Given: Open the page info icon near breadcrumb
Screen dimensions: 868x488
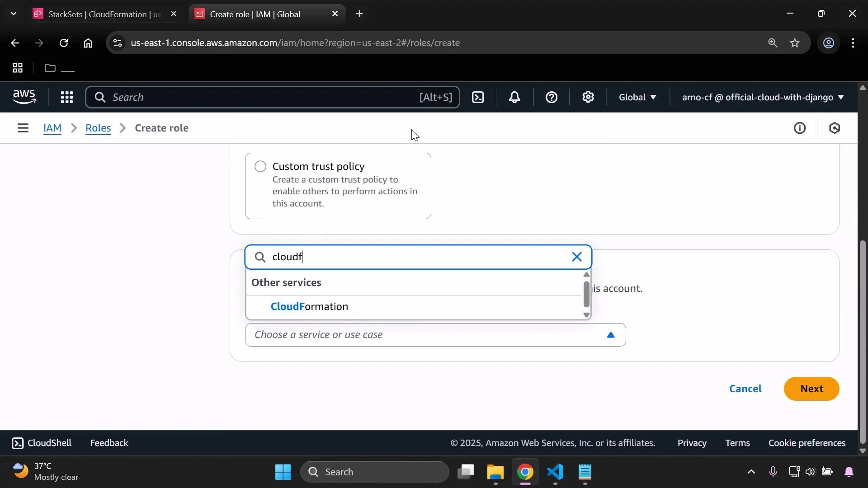Looking at the screenshot, I should [x=799, y=128].
